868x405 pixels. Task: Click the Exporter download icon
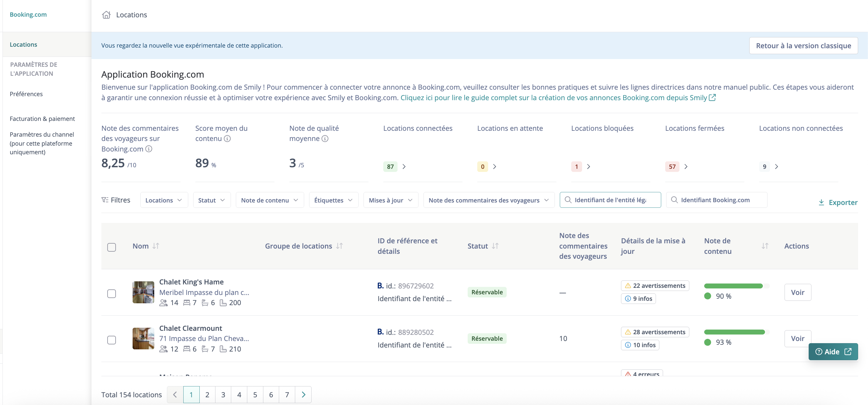tap(822, 202)
